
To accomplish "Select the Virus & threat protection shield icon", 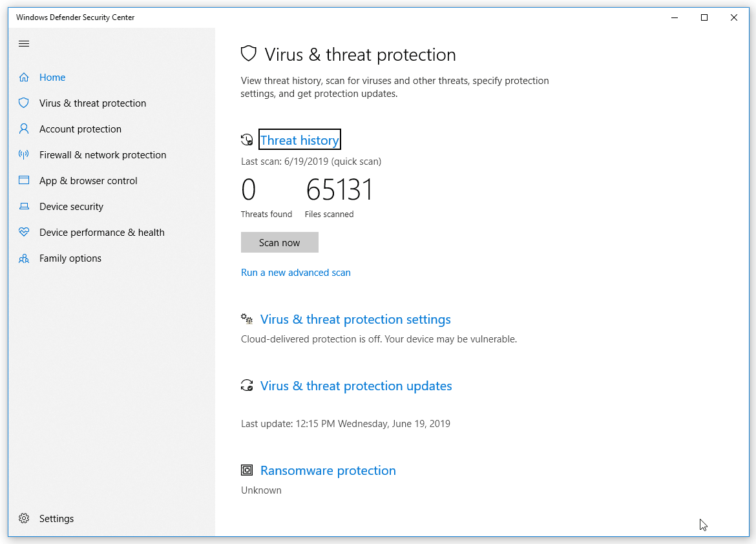I will click(x=24, y=103).
